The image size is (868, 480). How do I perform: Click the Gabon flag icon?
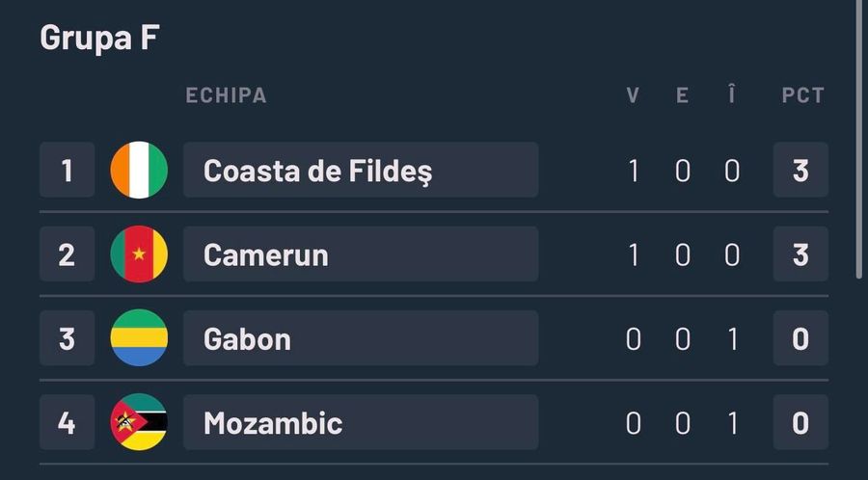click(x=139, y=338)
